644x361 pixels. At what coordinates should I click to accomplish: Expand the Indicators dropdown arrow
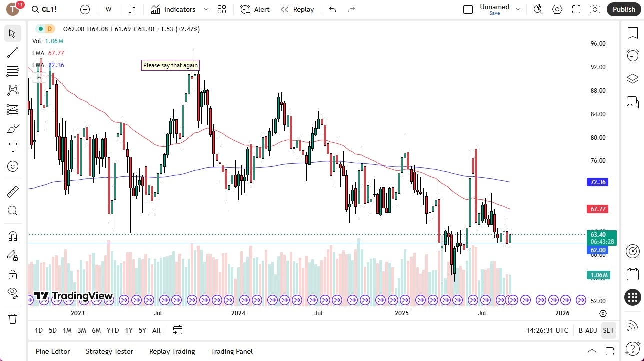(206, 9)
